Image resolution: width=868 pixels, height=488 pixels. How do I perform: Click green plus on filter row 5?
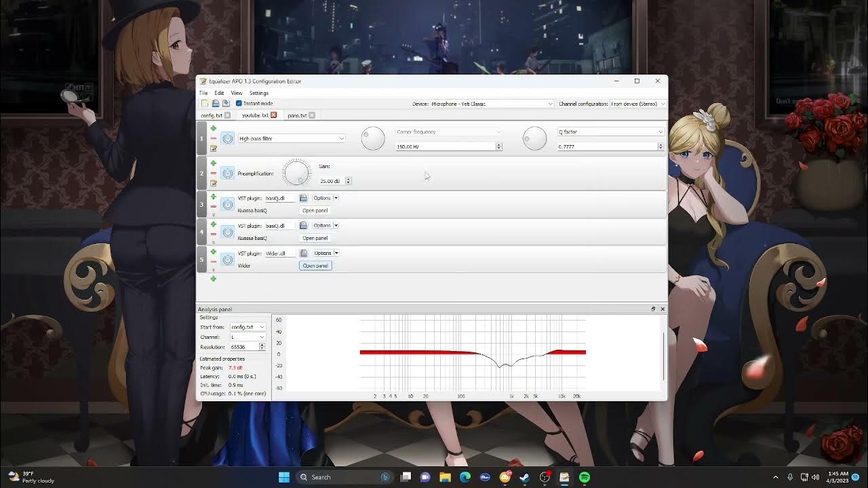point(214,251)
